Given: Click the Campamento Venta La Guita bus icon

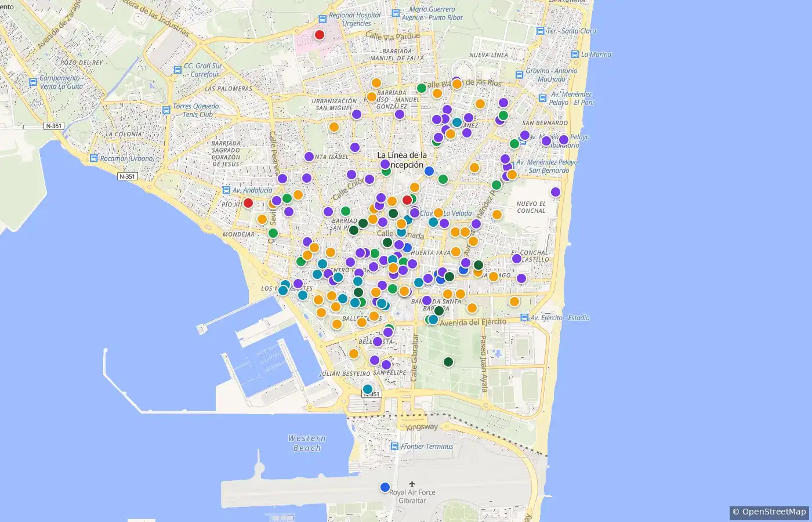Looking at the screenshot, I should 33,82.
